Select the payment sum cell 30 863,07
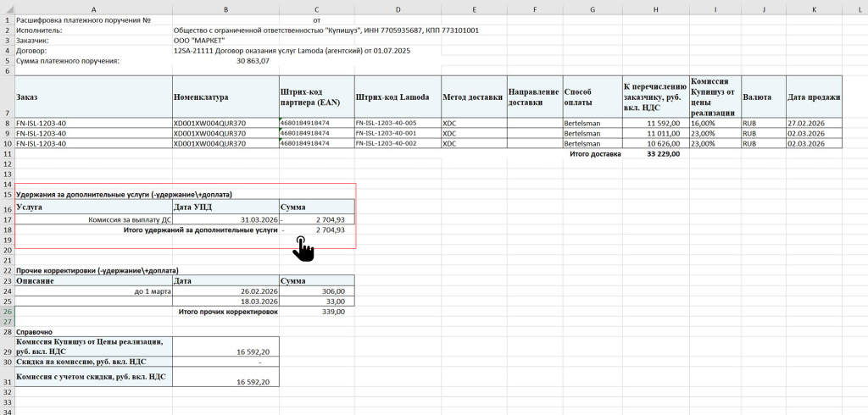This screenshot has height=415, width=868. [225, 61]
